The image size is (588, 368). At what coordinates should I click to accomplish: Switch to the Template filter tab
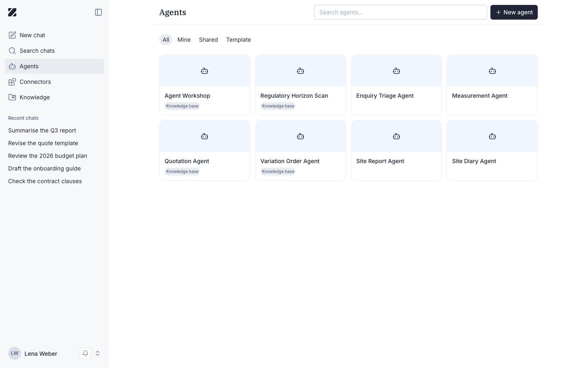point(238,40)
